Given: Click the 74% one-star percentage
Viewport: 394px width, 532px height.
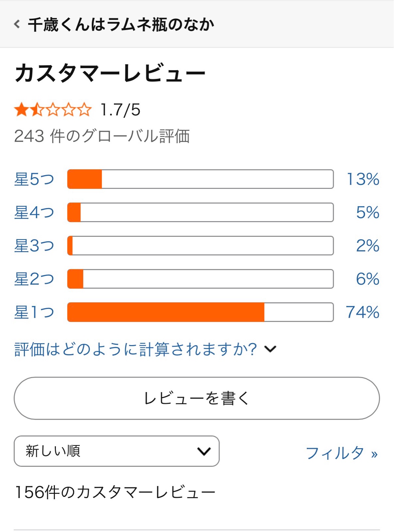Looking at the screenshot, I should pyautogui.click(x=363, y=312).
